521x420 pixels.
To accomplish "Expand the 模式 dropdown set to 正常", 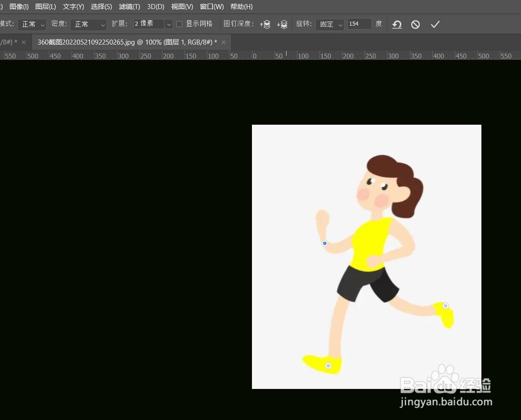I will (x=32, y=24).
